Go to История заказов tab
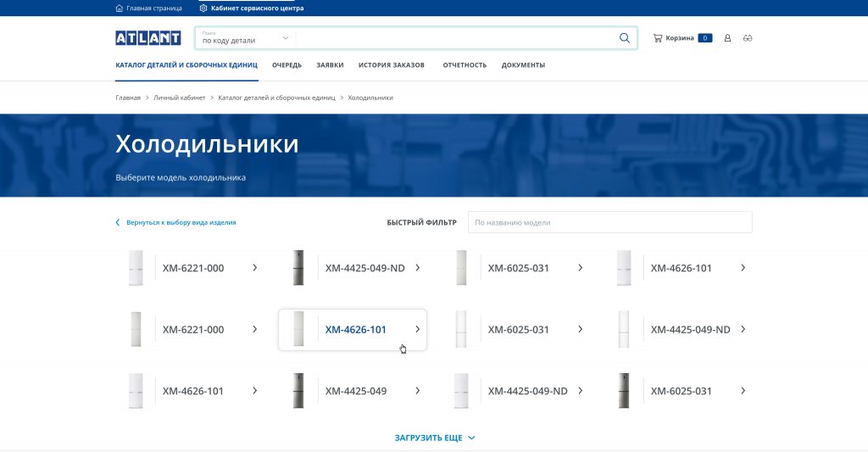The image size is (868, 452). (x=391, y=65)
